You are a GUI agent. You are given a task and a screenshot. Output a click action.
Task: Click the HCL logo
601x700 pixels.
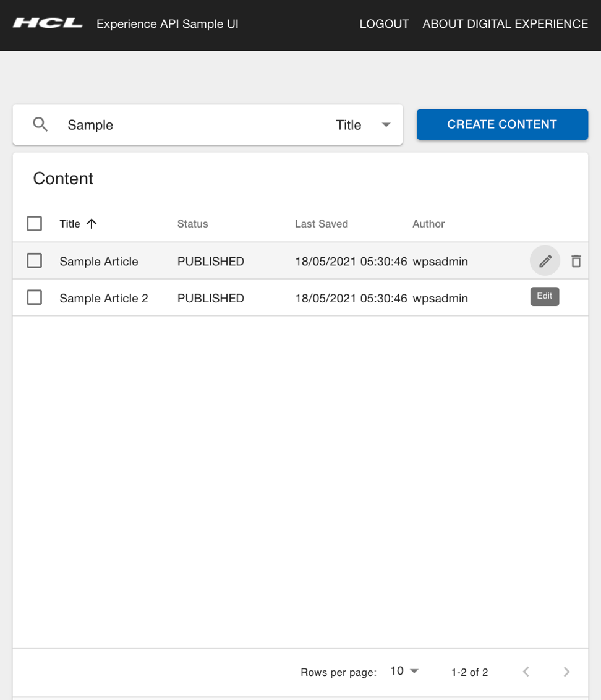pyautogui.click(x=48, y=23)
